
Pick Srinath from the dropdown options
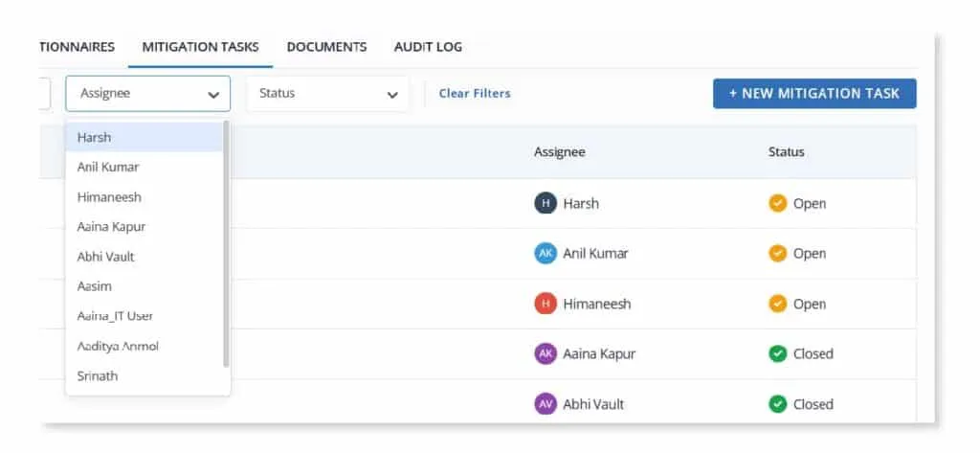pyautogui.click(x=144, y=376)
